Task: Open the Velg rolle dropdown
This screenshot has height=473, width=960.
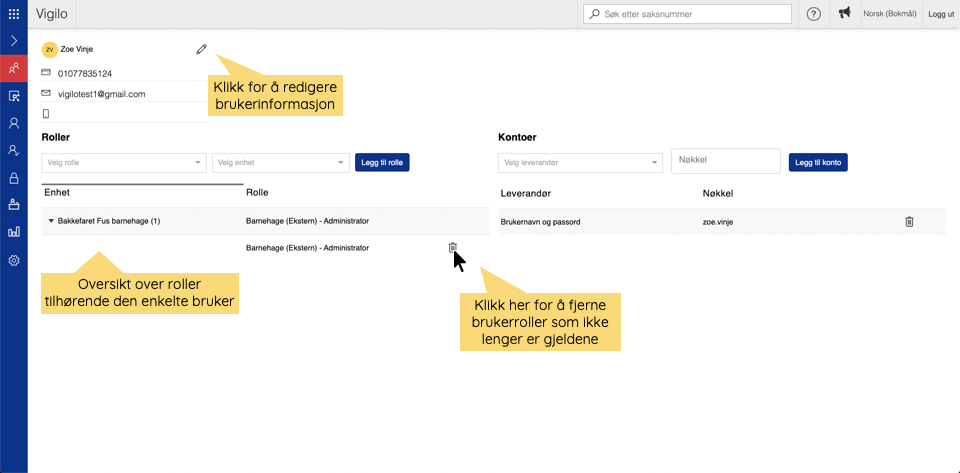Action: click(123, 162)
